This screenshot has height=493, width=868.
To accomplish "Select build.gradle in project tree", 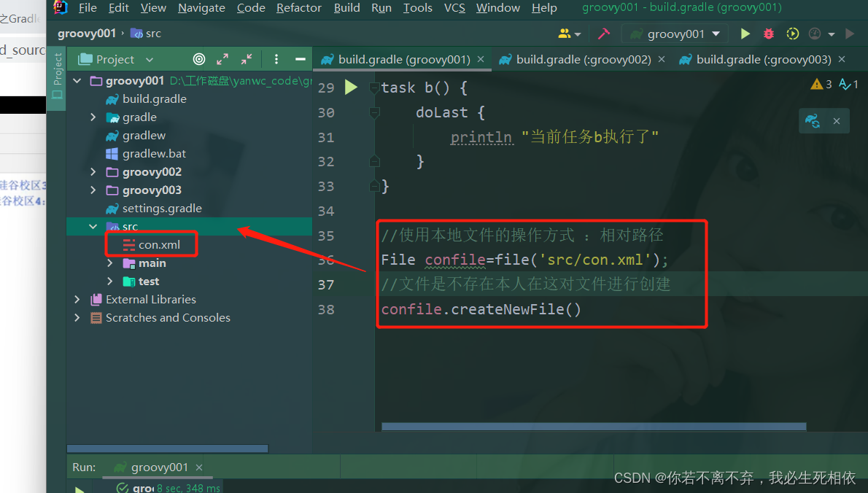I will pos(146,99).
